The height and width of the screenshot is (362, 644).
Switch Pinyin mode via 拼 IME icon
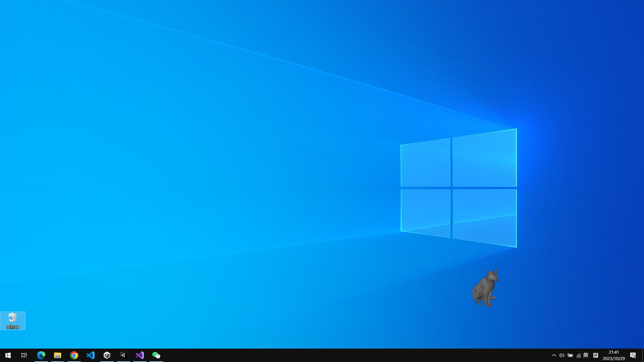coord(596,355)
